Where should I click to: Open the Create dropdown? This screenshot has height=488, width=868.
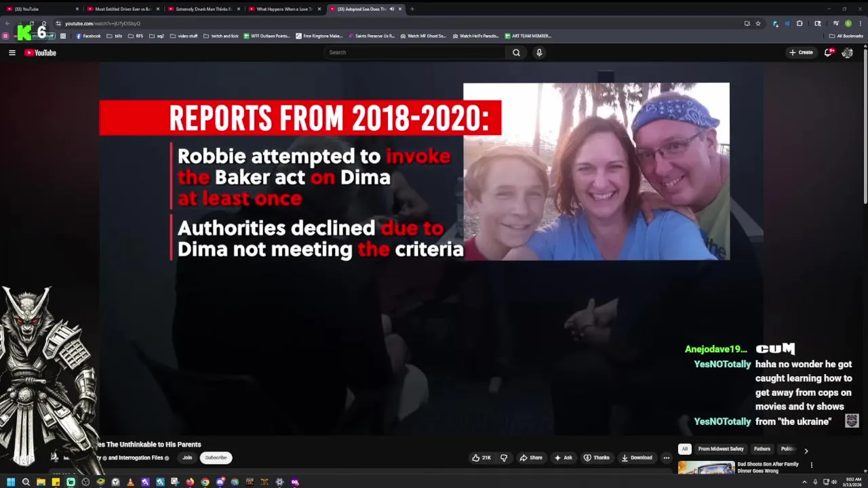[801, 52]
